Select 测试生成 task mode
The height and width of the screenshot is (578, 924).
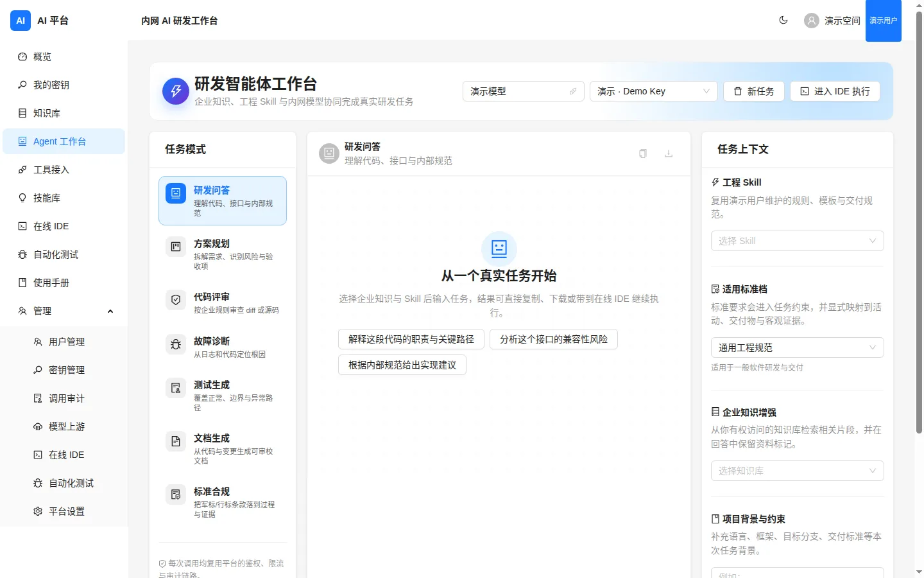point(223,395)
